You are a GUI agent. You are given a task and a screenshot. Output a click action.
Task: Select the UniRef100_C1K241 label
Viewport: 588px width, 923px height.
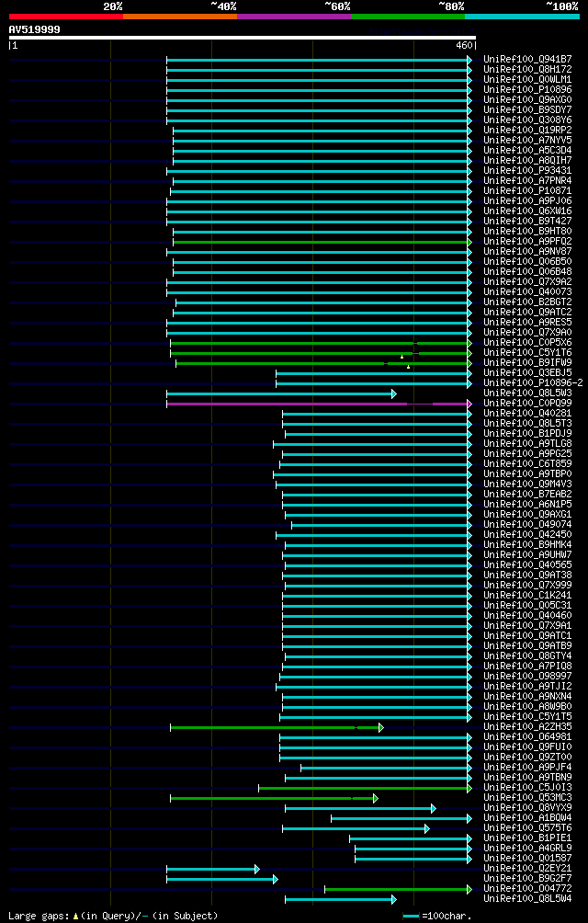pos(527,595)
